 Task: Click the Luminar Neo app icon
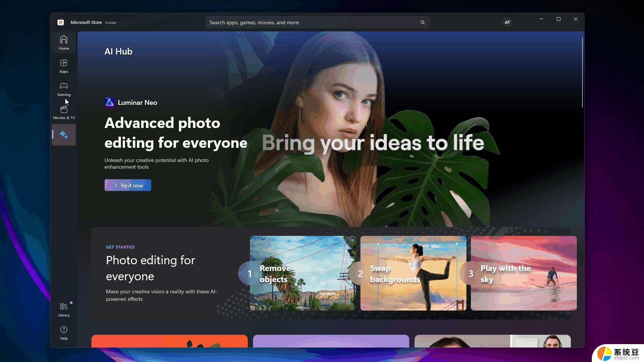point(110,102)
